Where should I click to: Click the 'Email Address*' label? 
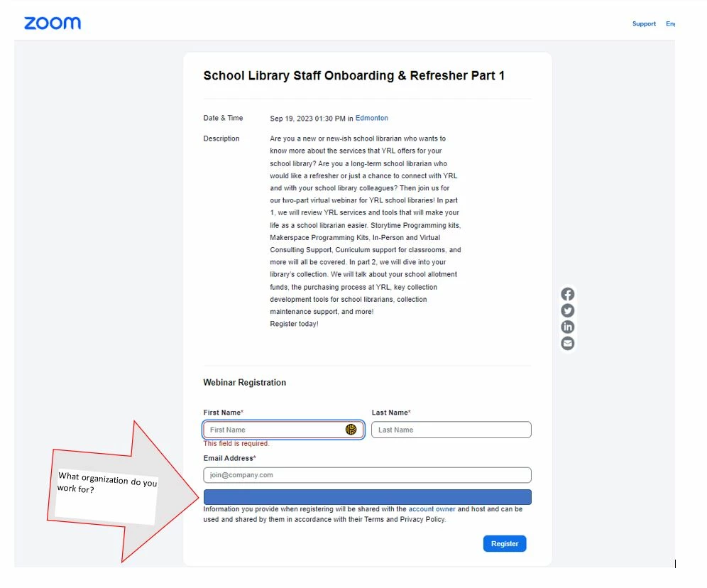(229, 458)
